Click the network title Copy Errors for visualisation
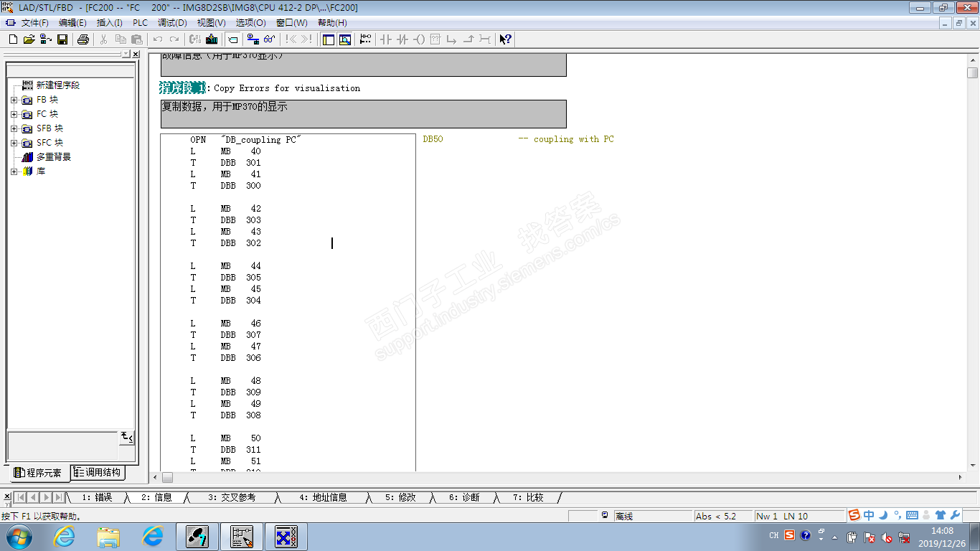980x551 pixels. point(287,88)
